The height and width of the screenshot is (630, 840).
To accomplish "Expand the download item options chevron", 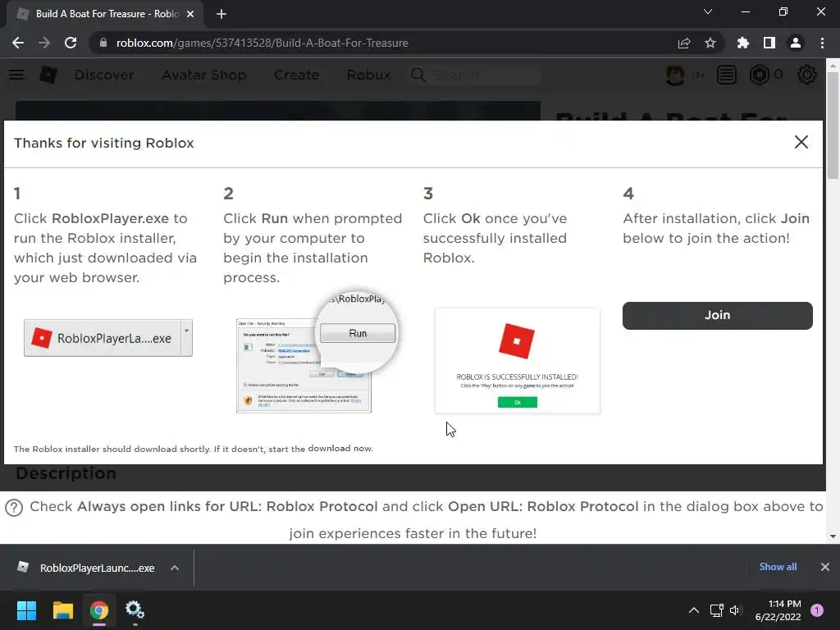I will click(x=175, y=568).
